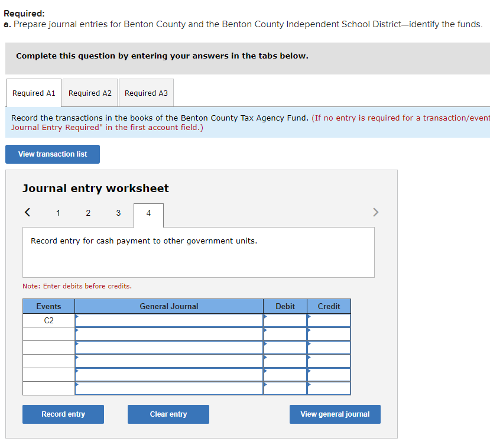Image resolution: width=490 pixels, height=448 pixels.
Task: Open View general journal
Action: pyautogui.click(x=335, y=414)
